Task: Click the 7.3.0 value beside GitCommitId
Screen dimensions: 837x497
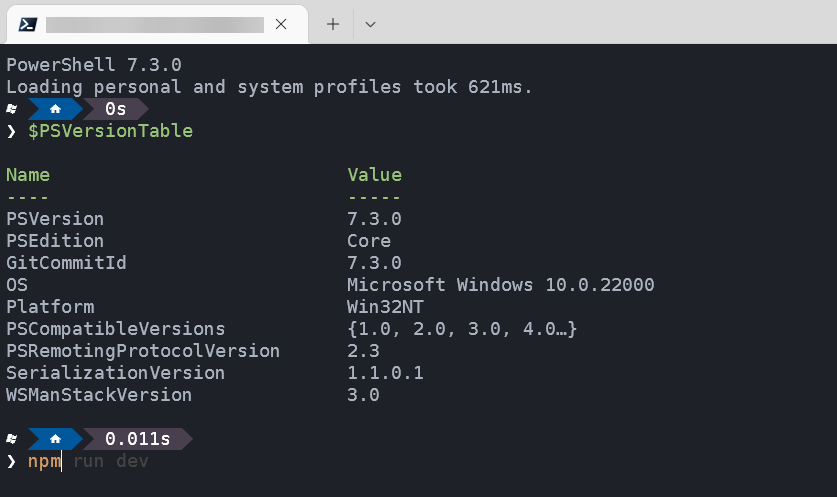Action: pyautogui.click(x=374, y=263)
